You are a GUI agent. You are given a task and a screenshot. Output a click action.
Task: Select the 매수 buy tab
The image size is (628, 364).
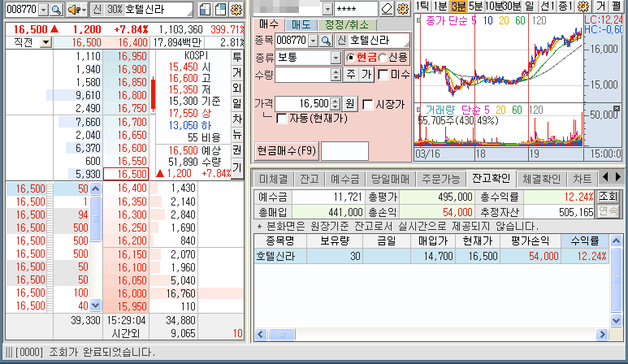point(268,24)
